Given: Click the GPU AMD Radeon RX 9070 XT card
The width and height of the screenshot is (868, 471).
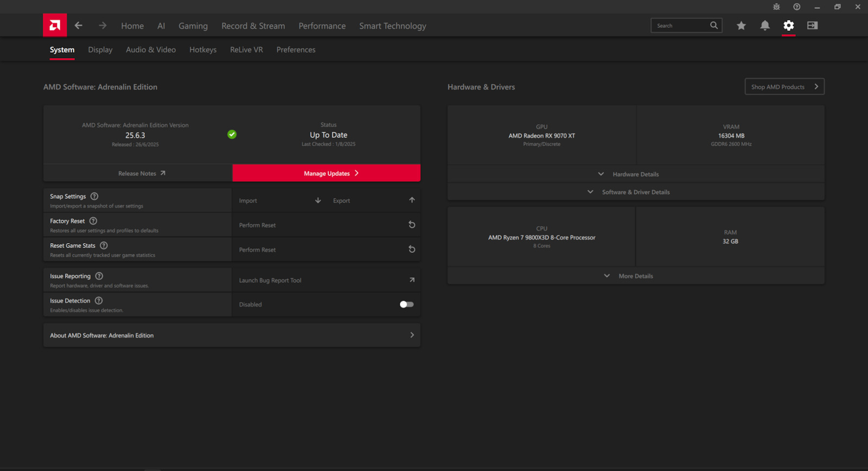Looking at the screenshot, I should pyautogui.click(x=541, y=135).
